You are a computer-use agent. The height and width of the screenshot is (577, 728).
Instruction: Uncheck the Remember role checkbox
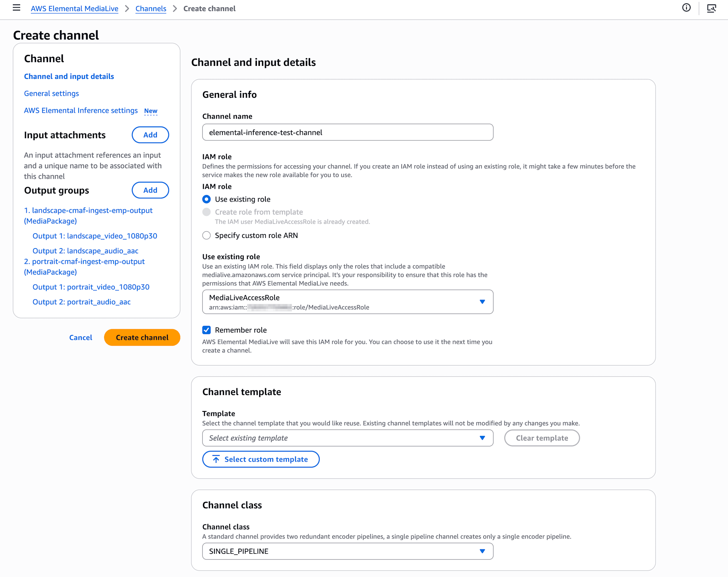(x=206, y=330)
